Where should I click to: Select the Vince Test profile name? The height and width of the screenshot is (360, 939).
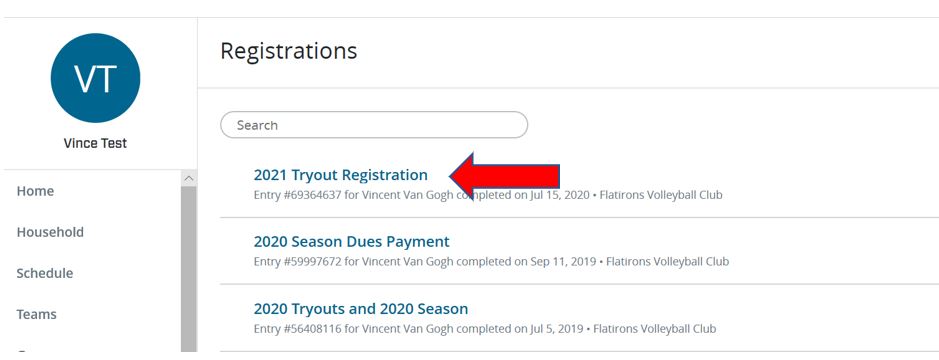click(95, 144)
